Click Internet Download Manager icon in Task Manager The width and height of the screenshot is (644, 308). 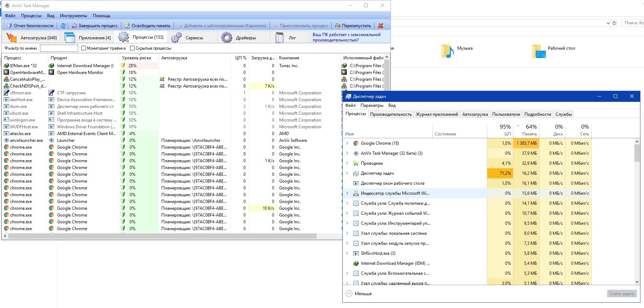[x=356, y=263]
